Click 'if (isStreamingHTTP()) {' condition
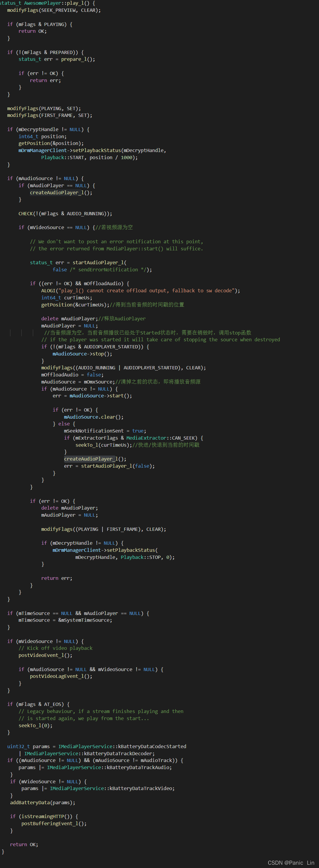This screenshot has height=868, width=319. pyautogui.click(x=44, y=816)
